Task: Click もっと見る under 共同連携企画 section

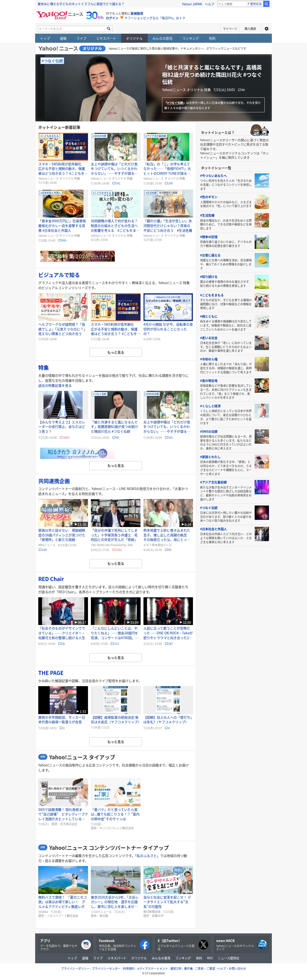Action: [x=116, y=563]
